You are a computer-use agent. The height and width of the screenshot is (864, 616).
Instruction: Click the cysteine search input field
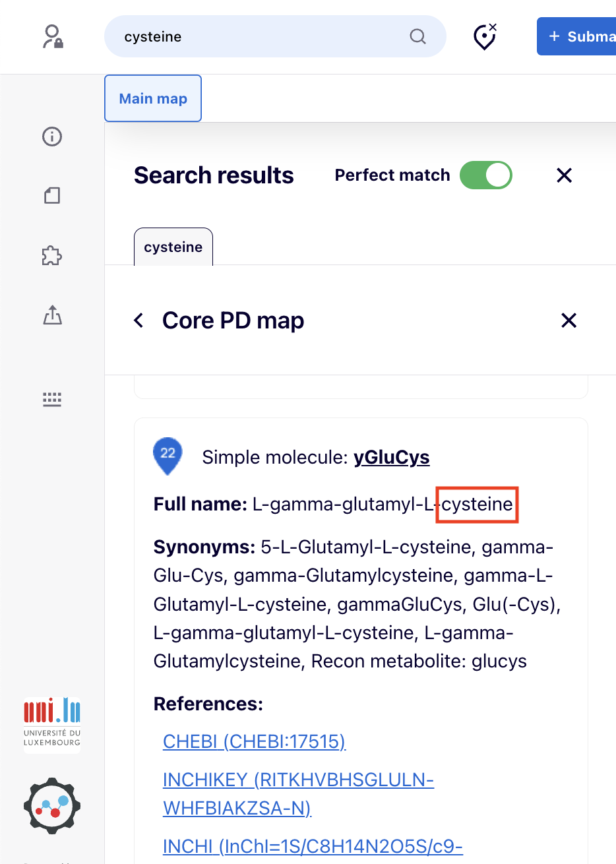(264, 37)
